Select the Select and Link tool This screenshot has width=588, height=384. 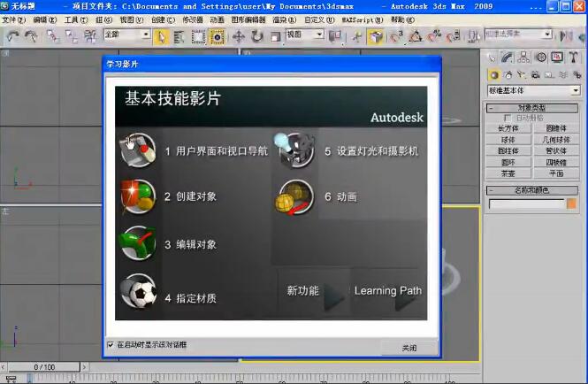tap(53, 36)
